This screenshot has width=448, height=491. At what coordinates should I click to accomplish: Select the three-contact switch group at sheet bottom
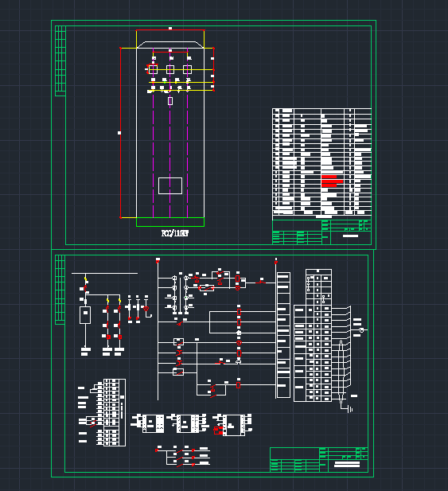click(182, 457)
